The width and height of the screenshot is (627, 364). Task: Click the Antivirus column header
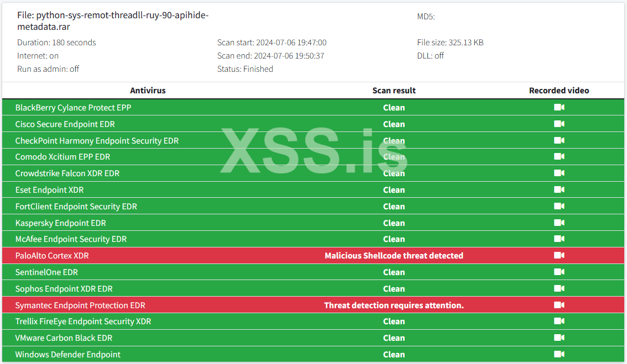(x=148, y=90)
